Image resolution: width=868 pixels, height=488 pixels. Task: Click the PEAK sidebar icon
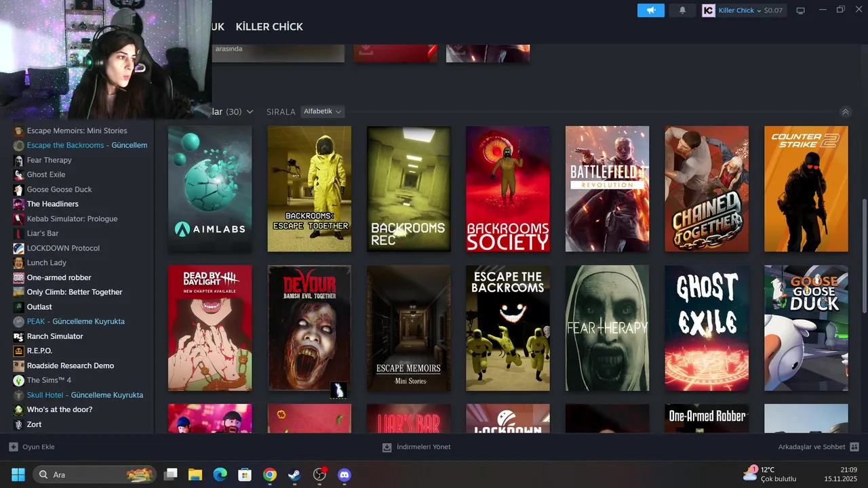(19, 321)
